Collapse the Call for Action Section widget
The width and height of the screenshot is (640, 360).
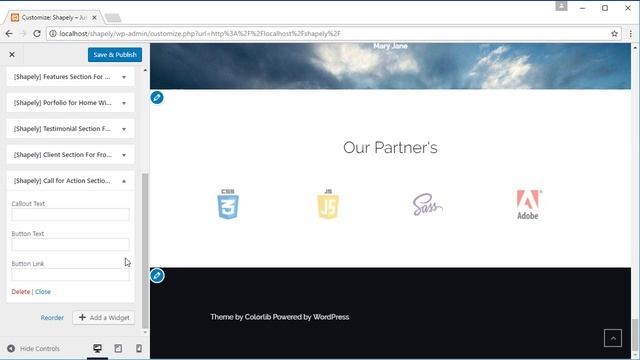pyautogui.click(x=70, y=181)
